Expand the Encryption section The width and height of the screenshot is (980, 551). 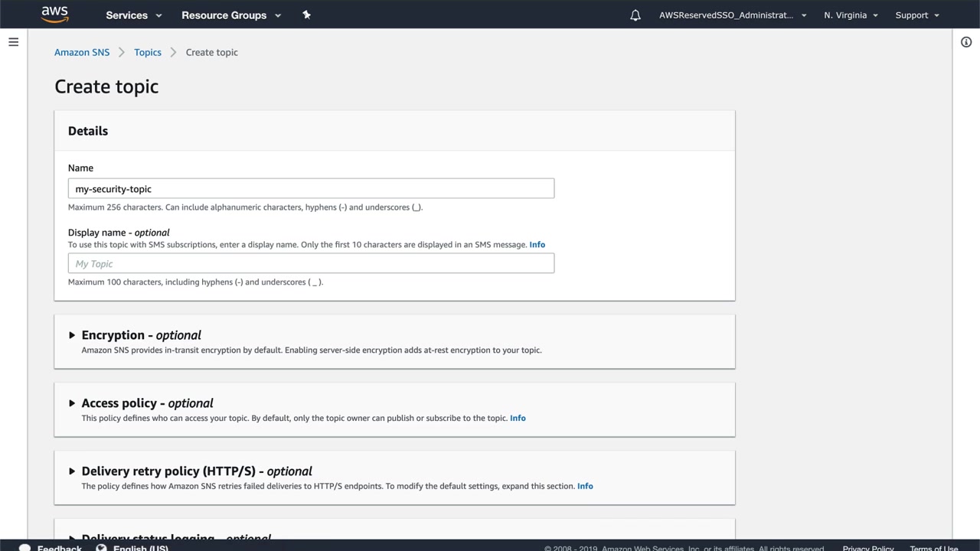(x=72, y=335)
